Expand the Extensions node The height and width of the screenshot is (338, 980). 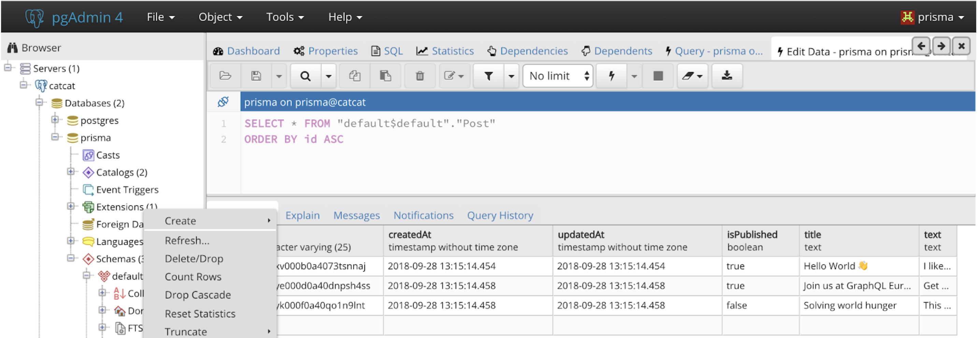pyautogui.click(x=71, y=206)
